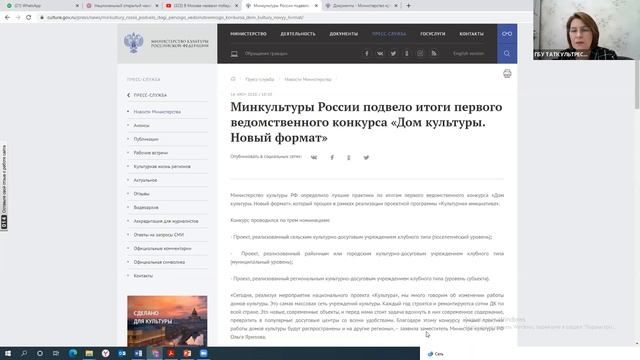This screenshot has height=360, width=640.
Task: Switch to the YouTube browser tab
Action: click(202, 6)
